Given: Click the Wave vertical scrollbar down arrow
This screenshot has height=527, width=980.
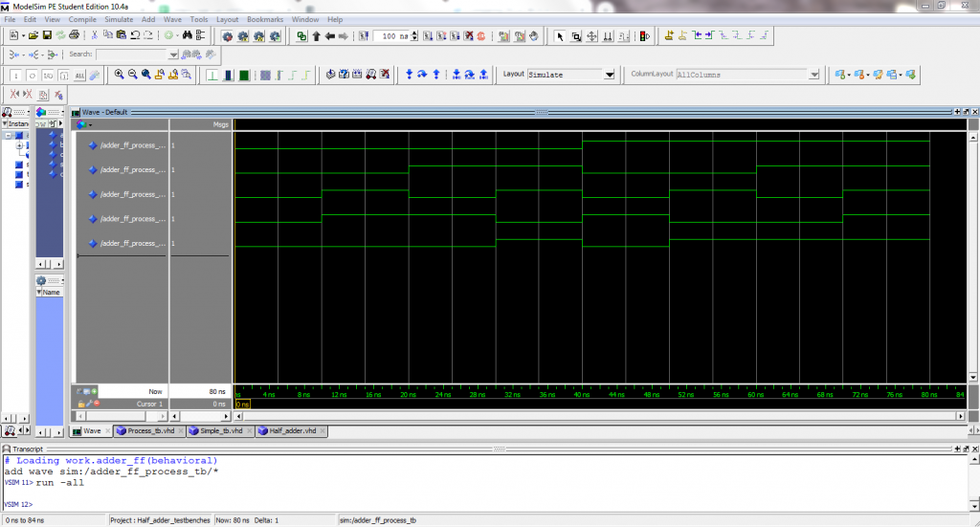Looking at the screenshot, I should (973, 377).
